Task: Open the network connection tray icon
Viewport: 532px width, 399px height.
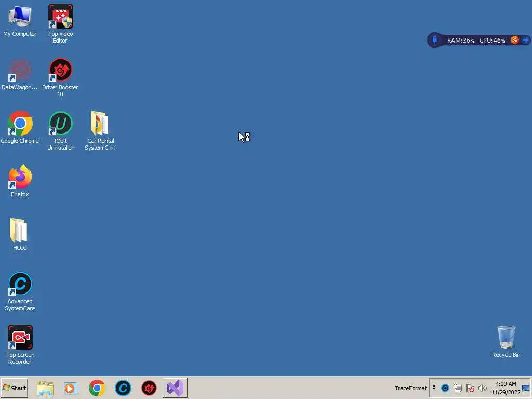Action: tap(457, 388)
